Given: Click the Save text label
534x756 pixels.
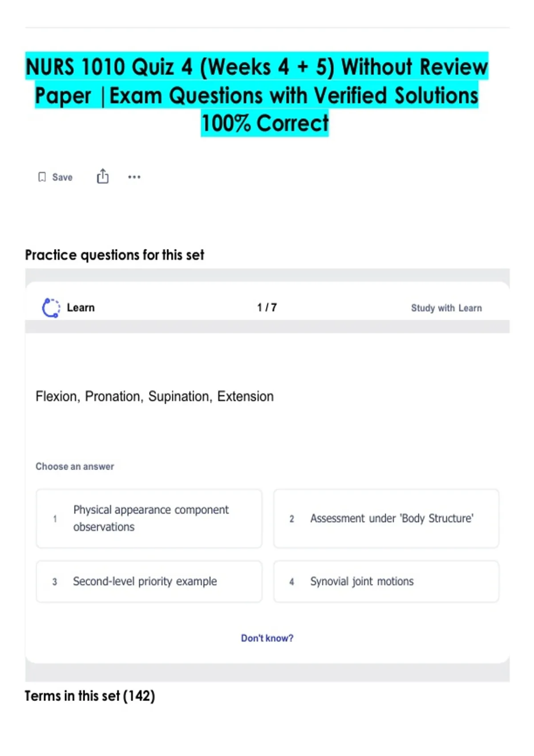Looking at the screenshot, I should click(x=62, y=177).
